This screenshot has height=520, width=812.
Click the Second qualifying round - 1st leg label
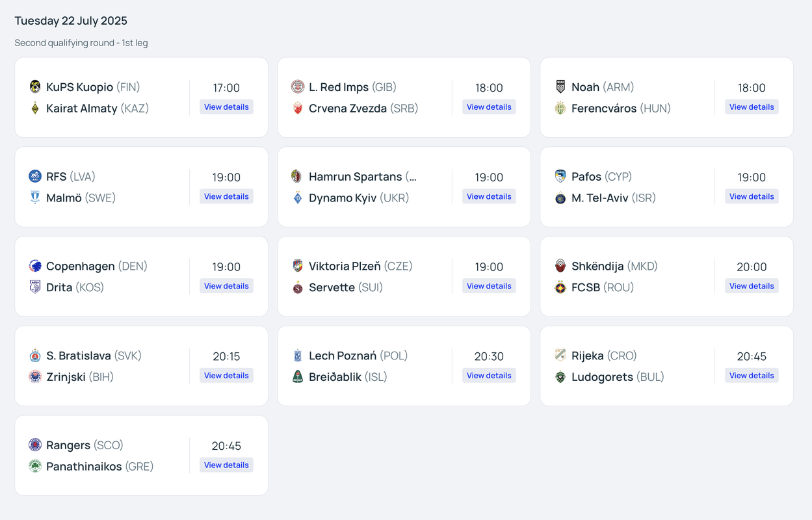click(81, 43)
